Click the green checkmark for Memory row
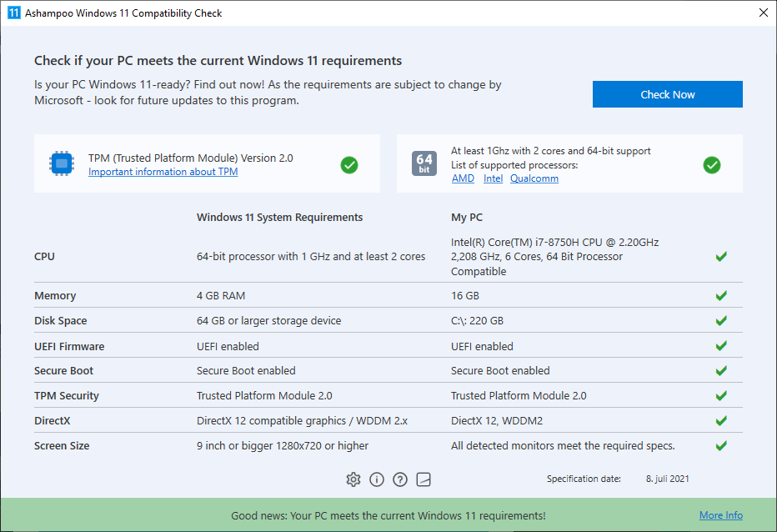Image resolution: width=777 pixels, height=532 pixels. click(x=721, y=295)
